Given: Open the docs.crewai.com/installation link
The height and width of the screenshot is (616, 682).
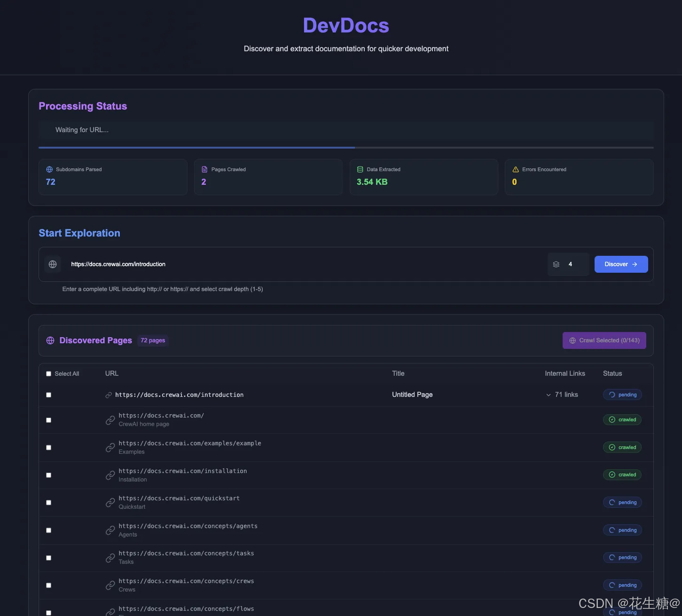Looking at the screenshot, I should coord(183,471).
